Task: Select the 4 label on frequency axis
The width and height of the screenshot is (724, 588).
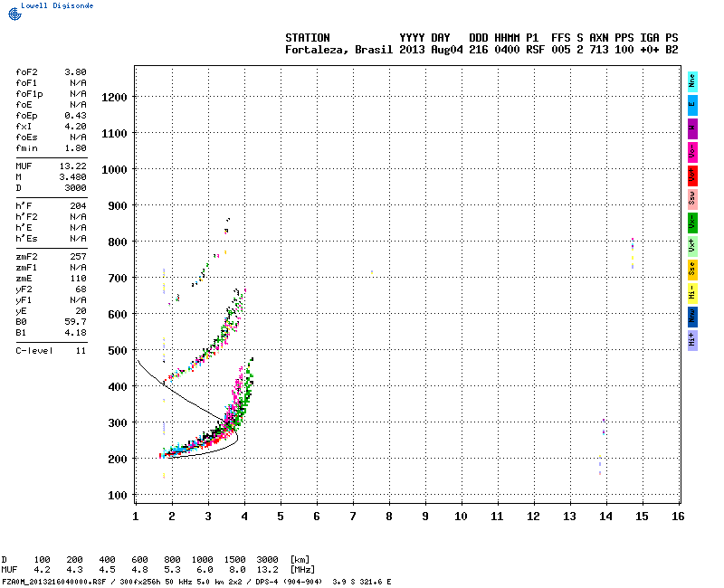Action: click(x=244, y=517)
